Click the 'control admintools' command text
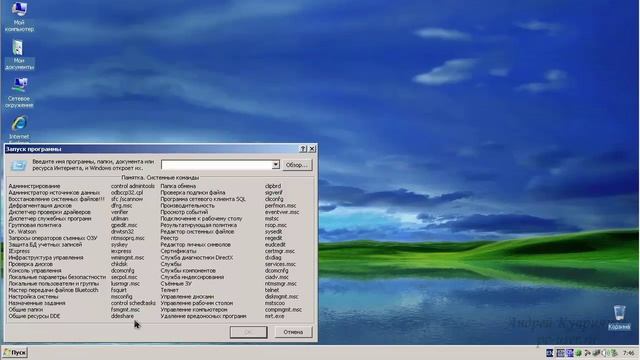Image resolution: width=640 pixels, height=360 pixels. coord(133,186)
